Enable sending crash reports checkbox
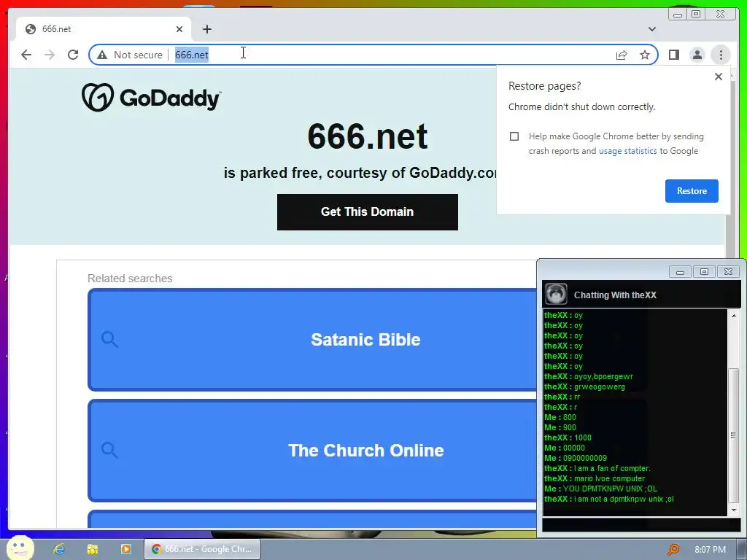 click(514, 136)
